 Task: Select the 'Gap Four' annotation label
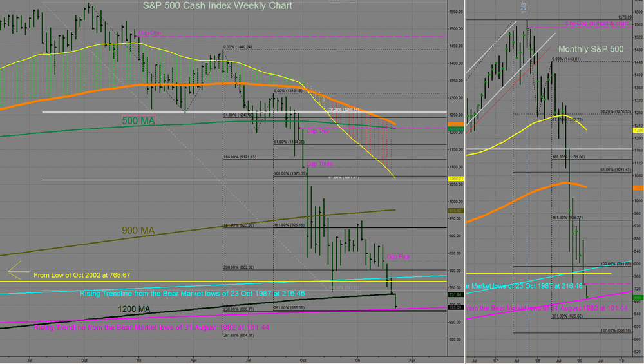pyautogui.click(x=398, y=256)
